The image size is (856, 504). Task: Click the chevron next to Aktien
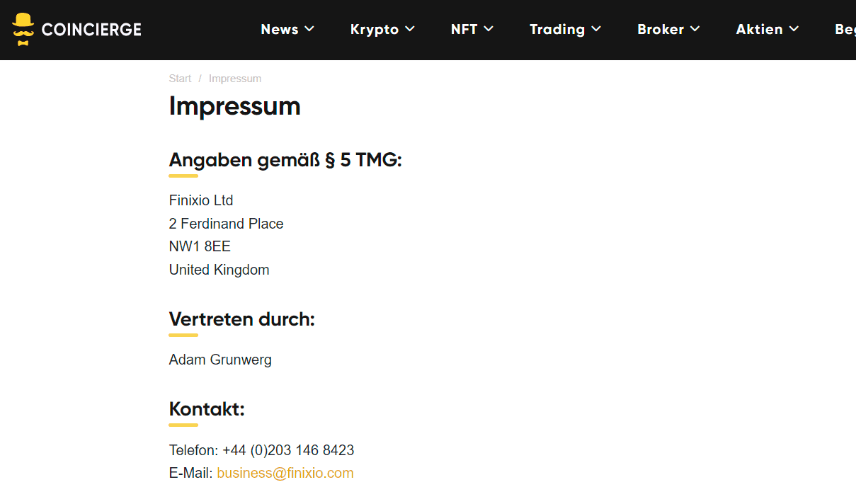(794, 29)
